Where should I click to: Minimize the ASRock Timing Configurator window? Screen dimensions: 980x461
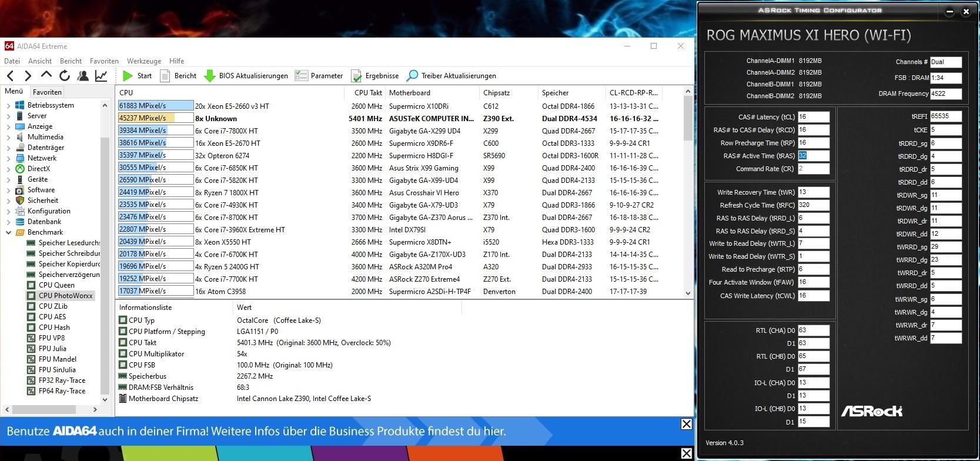click(x=950, y=11)
